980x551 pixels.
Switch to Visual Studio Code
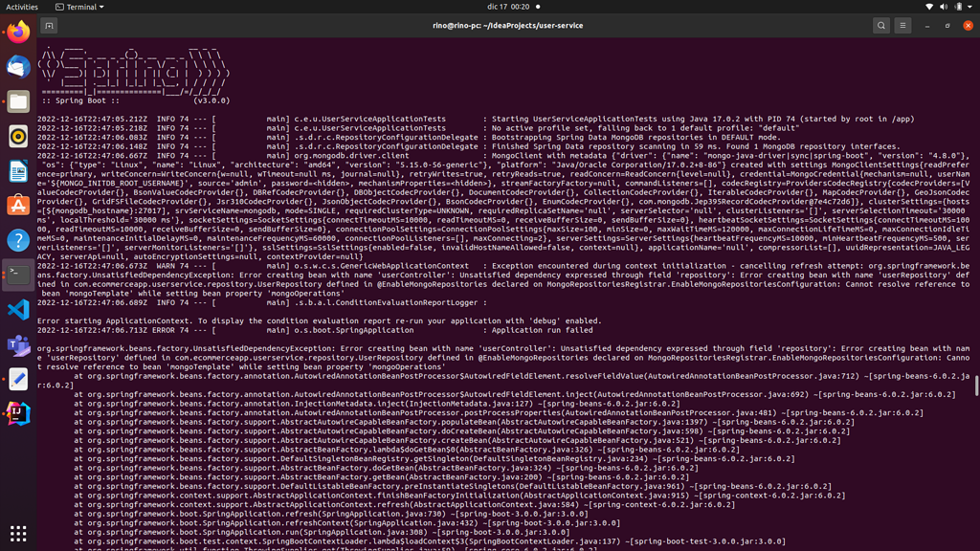click(x=18, y=310)
